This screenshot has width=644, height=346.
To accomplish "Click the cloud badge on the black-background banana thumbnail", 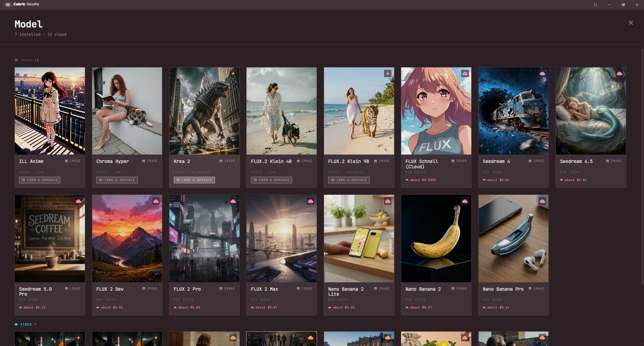I will (465, 201).
